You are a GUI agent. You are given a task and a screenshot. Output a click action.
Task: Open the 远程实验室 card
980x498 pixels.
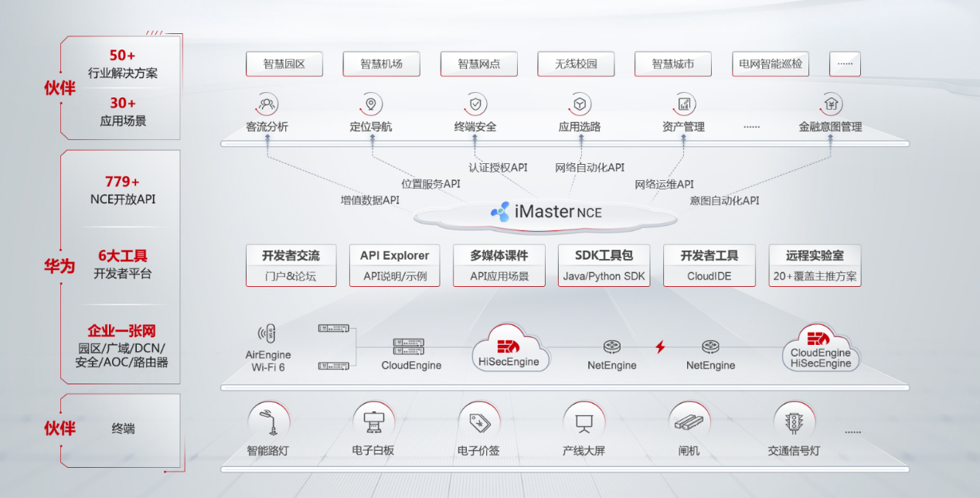(815, 266)
